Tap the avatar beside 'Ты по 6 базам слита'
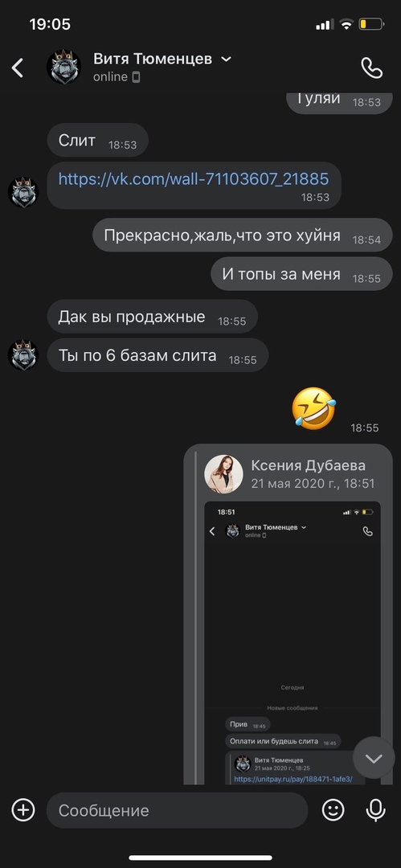 coord(23,355)
